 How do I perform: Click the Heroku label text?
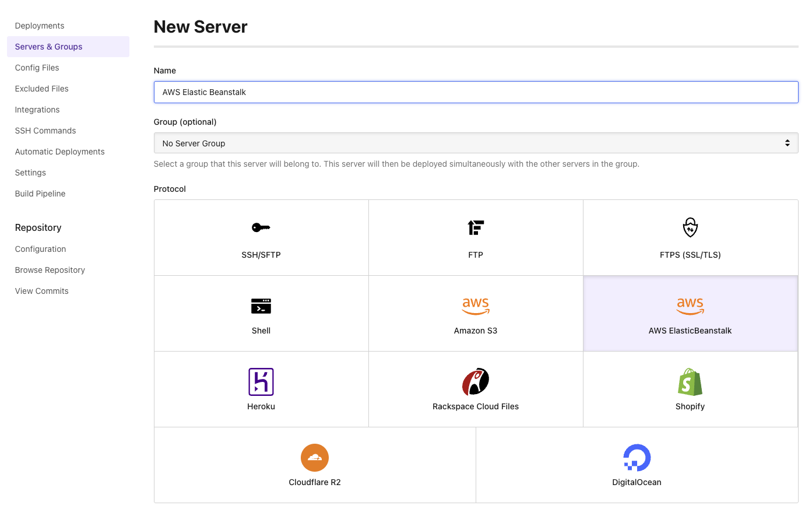coord(261,406)
